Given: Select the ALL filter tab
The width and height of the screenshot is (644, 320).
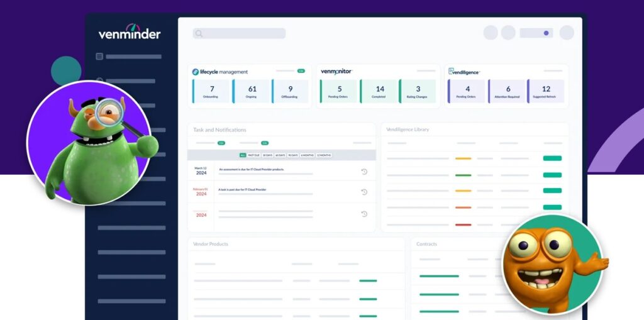Looking at the screenshot, I should pos(243,155).
